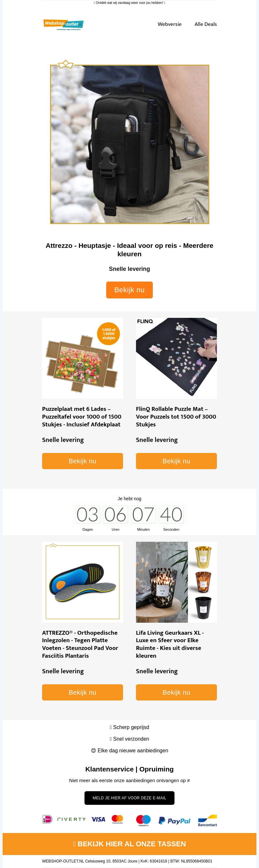Click the Webshop-outlet logo
The width and height of the screenshot is (259, 868).
pos(63,25)
